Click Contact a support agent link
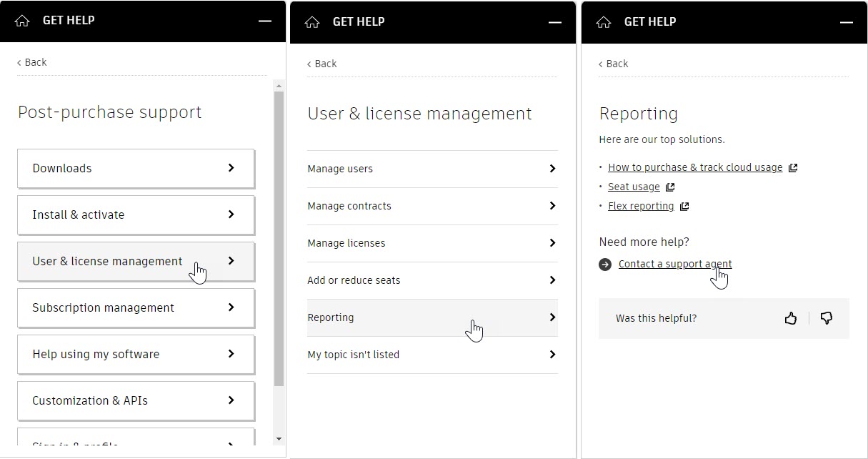868x459 pixels. [675, 264]
